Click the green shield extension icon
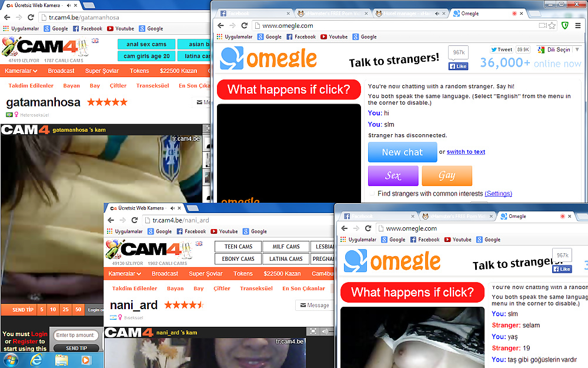This screenshot has width=588, height=368. pos(565,25)
